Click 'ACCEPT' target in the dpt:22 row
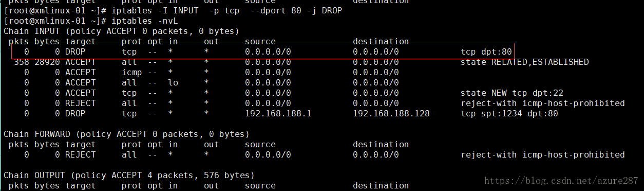This screenshot has height=191, width=644. pyautogui.click(x=81, y=93)
